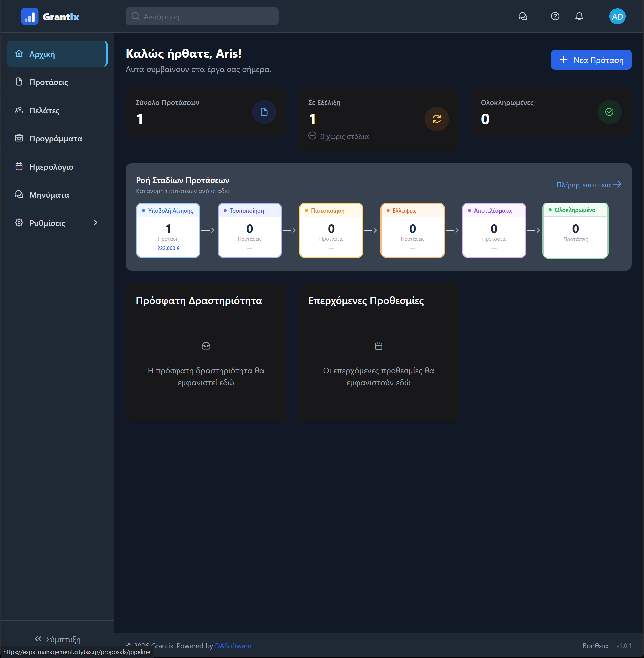Click the Grantix brand name
The height and width of the screenshot is (658, 644).
pos(61,17)
